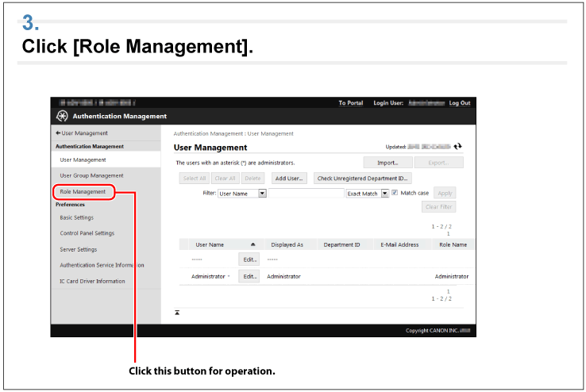Click the Log Out link
Screen dimensions: 586x392
pos(459,103)
